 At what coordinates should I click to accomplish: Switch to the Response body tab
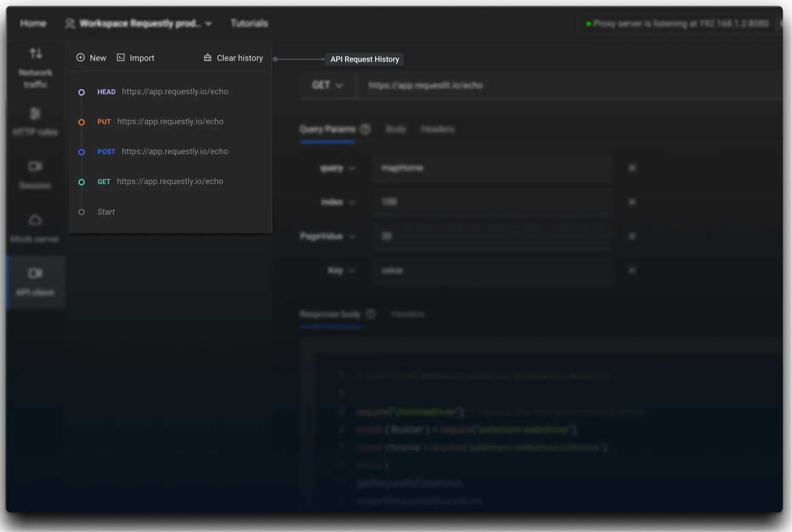tap(330, 314)
